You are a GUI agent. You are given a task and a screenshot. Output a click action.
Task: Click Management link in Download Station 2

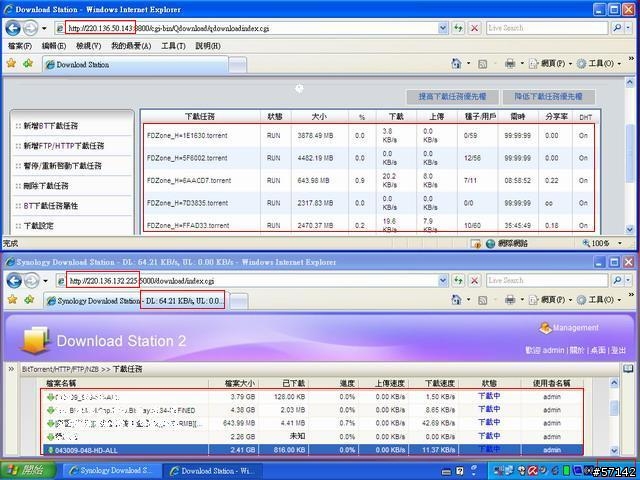coord(575,327)
